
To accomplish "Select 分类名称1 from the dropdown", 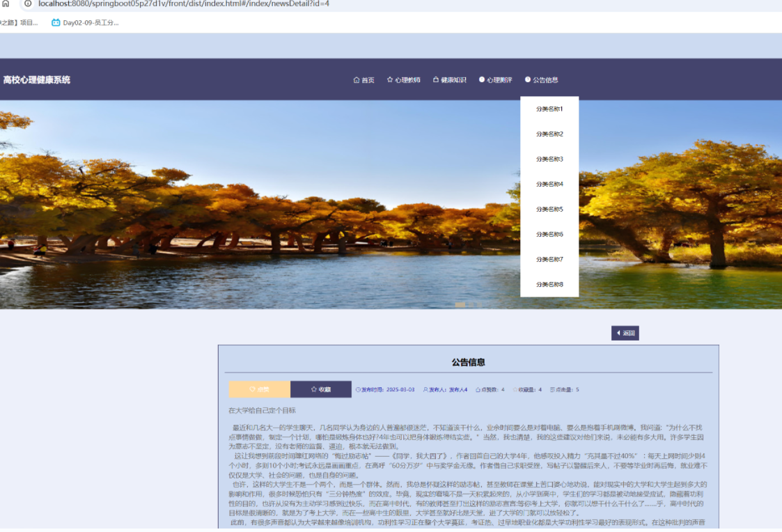I will [549, 109].
